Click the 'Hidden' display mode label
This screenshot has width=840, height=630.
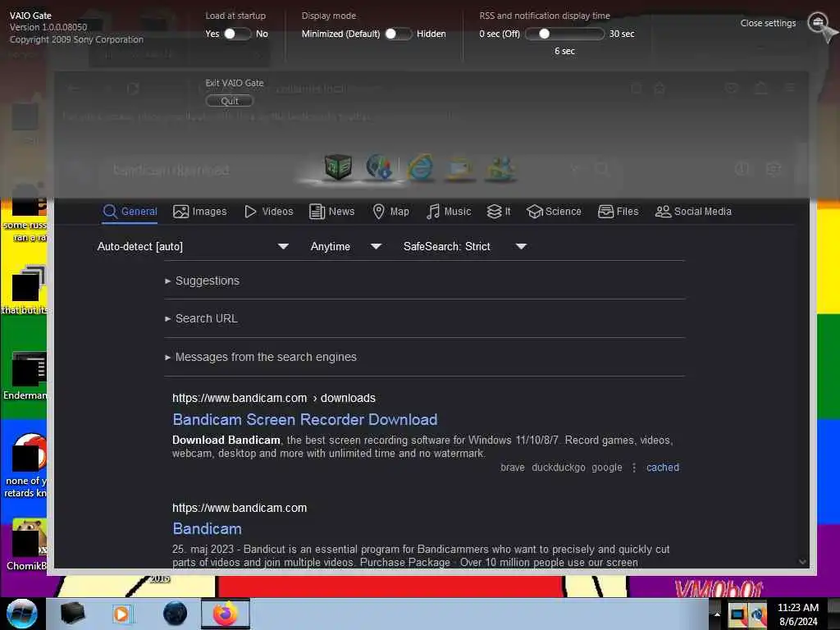(431, 34)
